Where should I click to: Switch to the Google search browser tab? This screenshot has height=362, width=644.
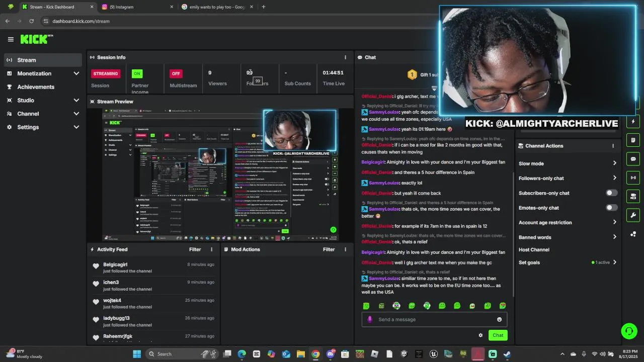pos(217,7)
